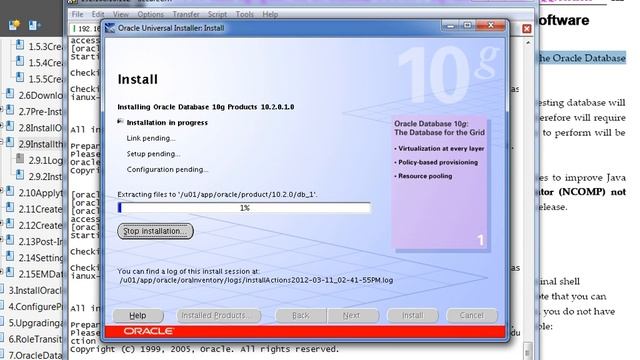Click the bookmark icon for 1.5.5Cre
This screenshot has width=640, height=360.
click(19, 78)
